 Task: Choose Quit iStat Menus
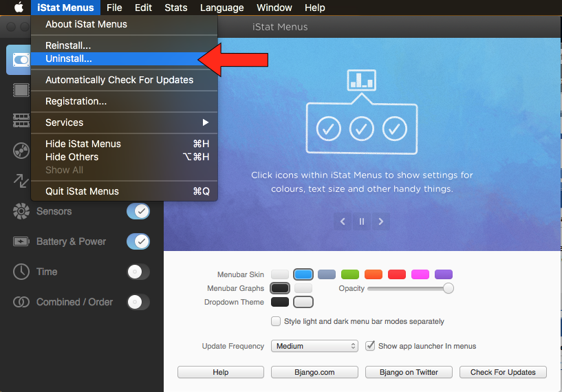pos(125,191)
